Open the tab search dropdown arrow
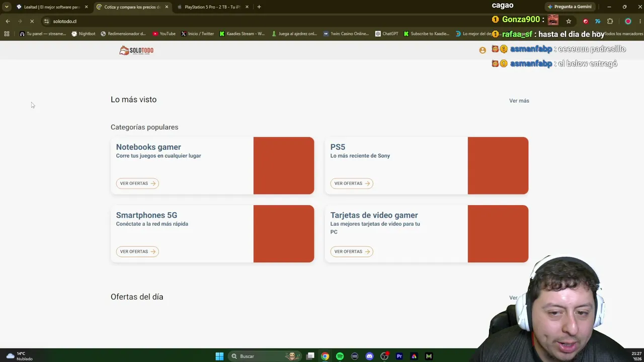Image resolution: width=644 pixels, height=362 pixels. tap(6, 7)
